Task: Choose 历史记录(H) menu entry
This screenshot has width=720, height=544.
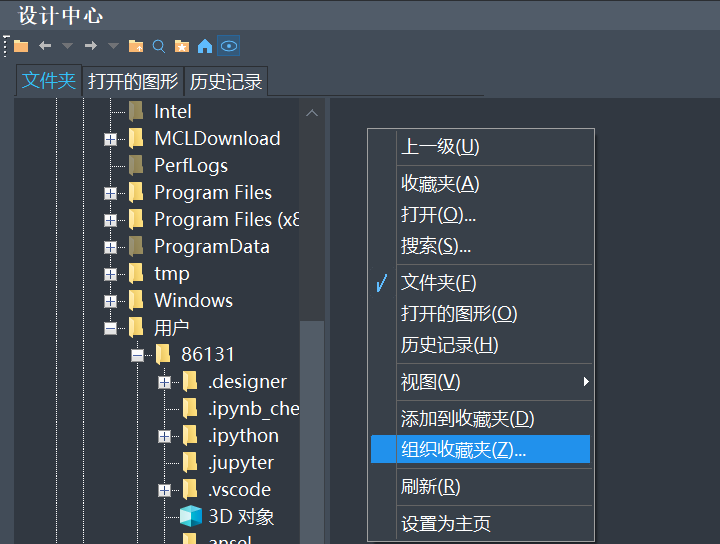Action: pos(481,345)
